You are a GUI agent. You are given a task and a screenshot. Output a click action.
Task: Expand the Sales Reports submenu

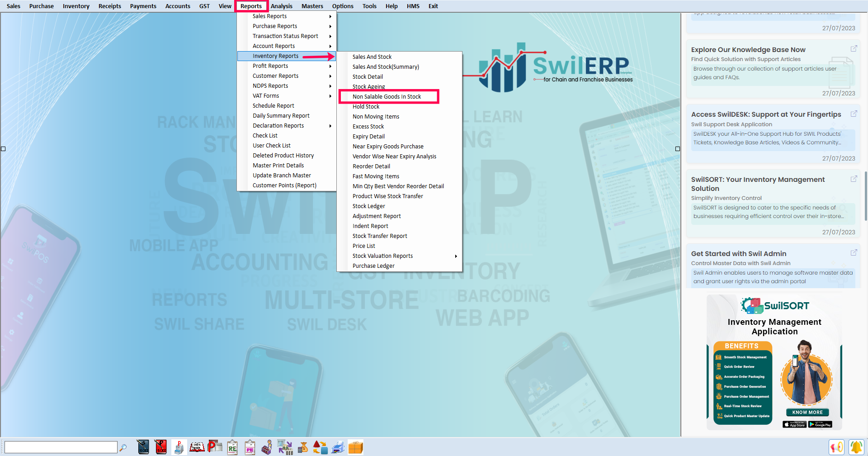287,16
